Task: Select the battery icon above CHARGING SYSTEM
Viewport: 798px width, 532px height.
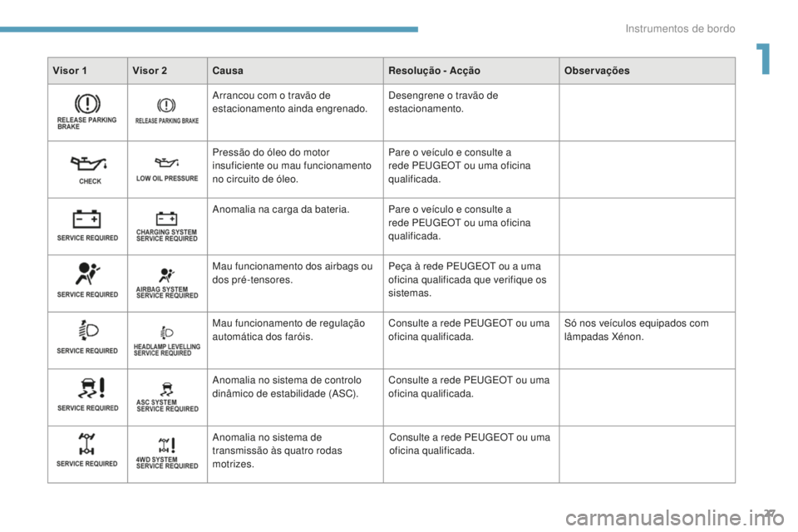Action: coord(166,219)
